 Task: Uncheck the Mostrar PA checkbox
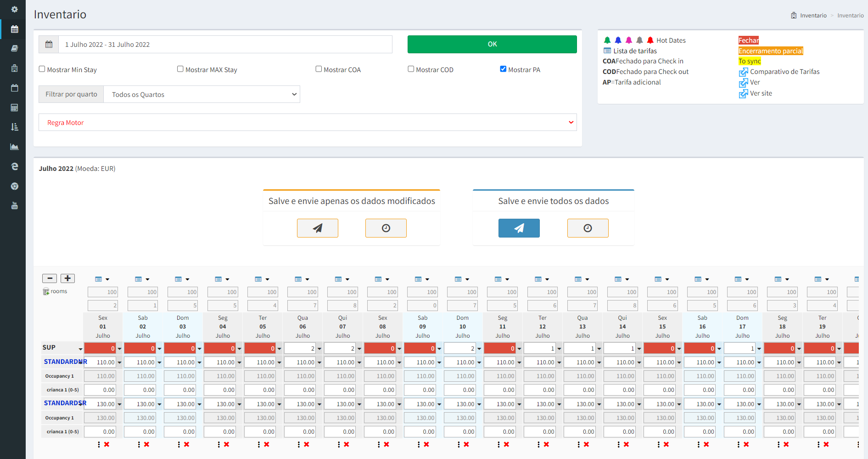point(503,69)
